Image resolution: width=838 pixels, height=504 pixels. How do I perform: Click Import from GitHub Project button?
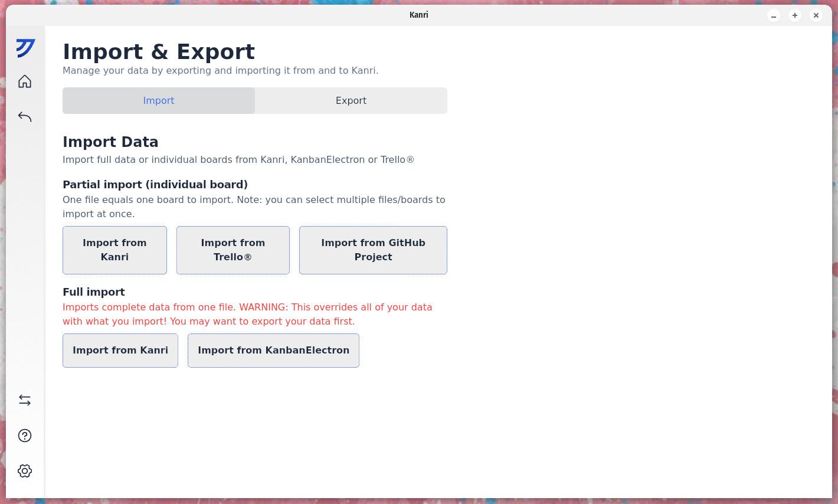[373, 250]
